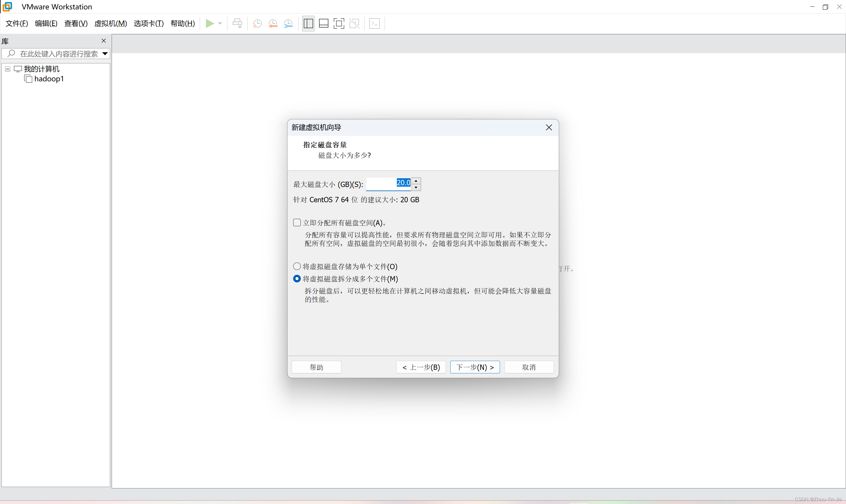846x504 pixels.
Task: Enable allocate all disk space now checkbox
Action: coord(297,222)
